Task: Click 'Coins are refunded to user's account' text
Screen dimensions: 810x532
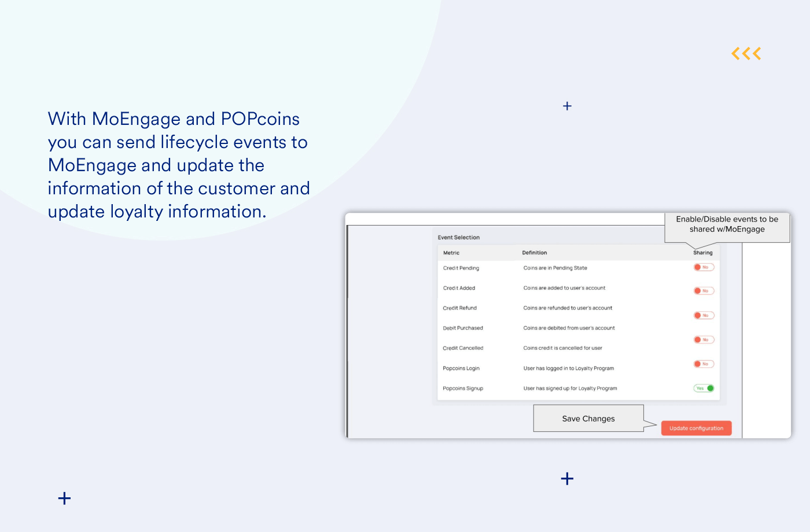Action: 568,308
